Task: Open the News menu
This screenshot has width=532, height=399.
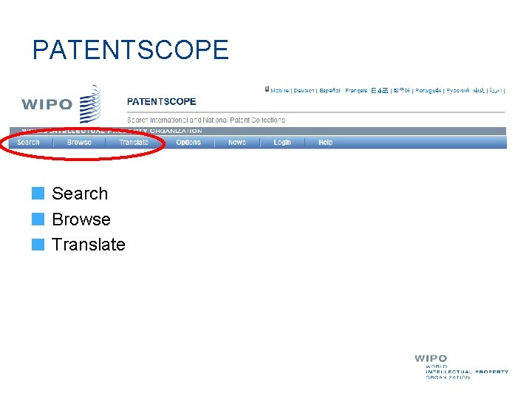Action: pos(237,143)
